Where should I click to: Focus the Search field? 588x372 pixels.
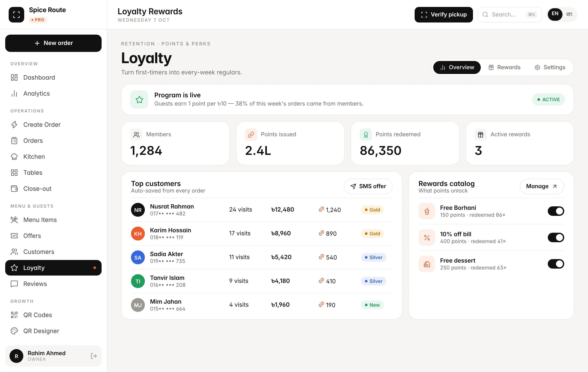tap(510, 15)
